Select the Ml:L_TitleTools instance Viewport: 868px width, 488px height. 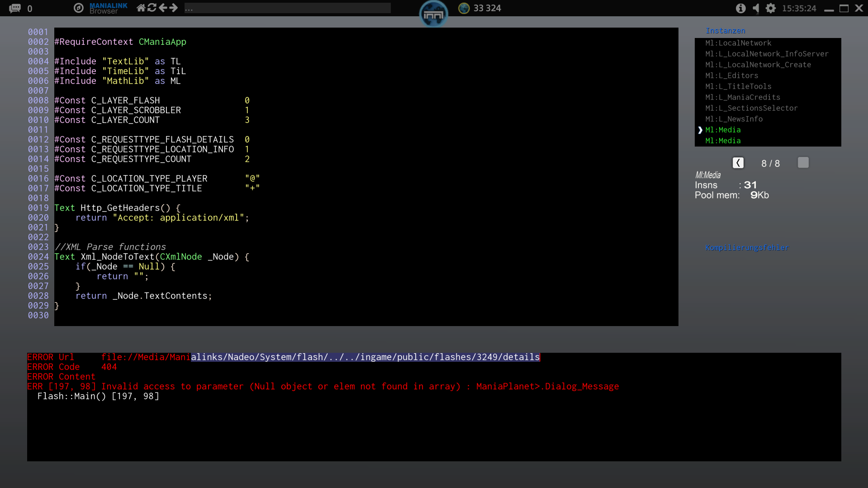738,86
